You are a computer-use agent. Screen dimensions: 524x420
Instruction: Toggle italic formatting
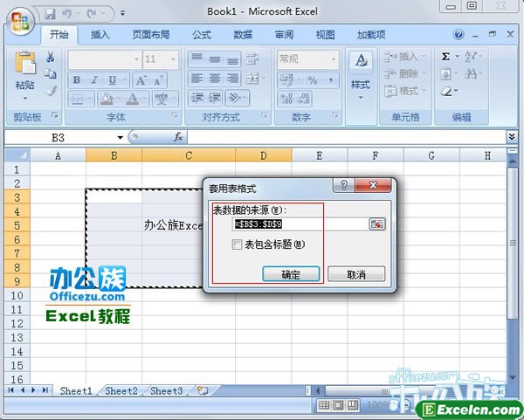pyautogui.click(x=94, y=80)
